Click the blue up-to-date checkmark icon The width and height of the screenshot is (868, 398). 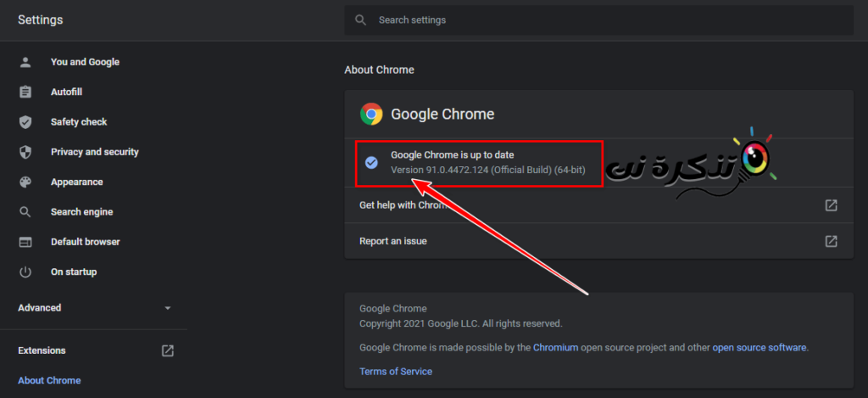tap(371, 162)
